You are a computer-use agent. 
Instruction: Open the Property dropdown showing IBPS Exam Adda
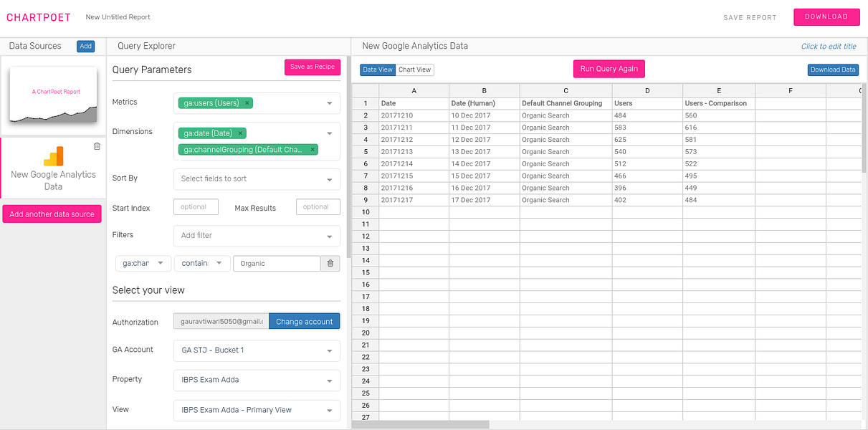click(x=257, y=381)
